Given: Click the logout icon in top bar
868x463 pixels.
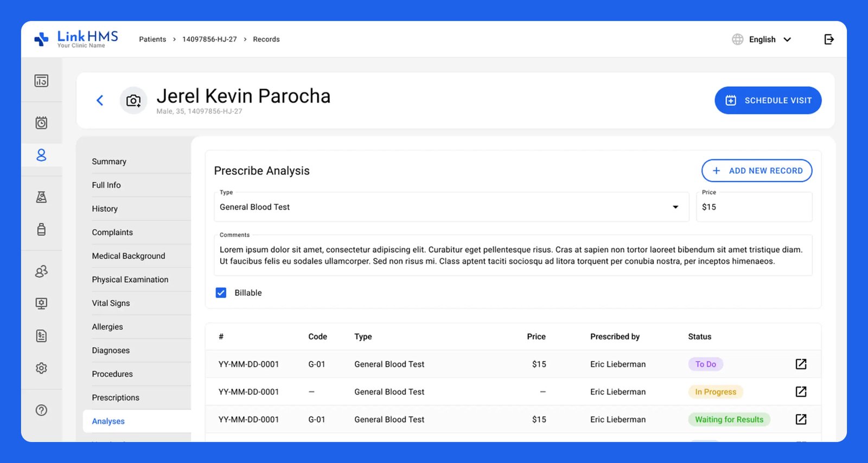Looking at the screenshot, I should (828, 39).
